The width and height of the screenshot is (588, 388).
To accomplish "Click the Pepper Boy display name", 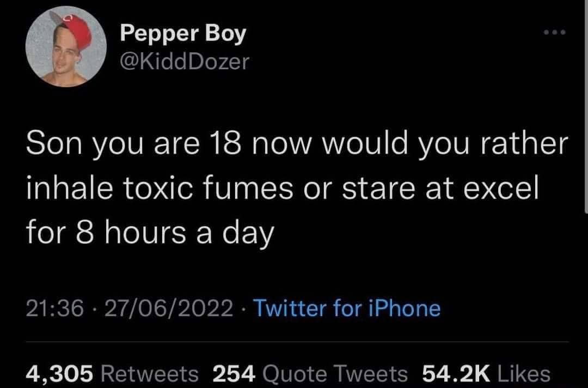I will pyautogui.click(x=183, y=33).
